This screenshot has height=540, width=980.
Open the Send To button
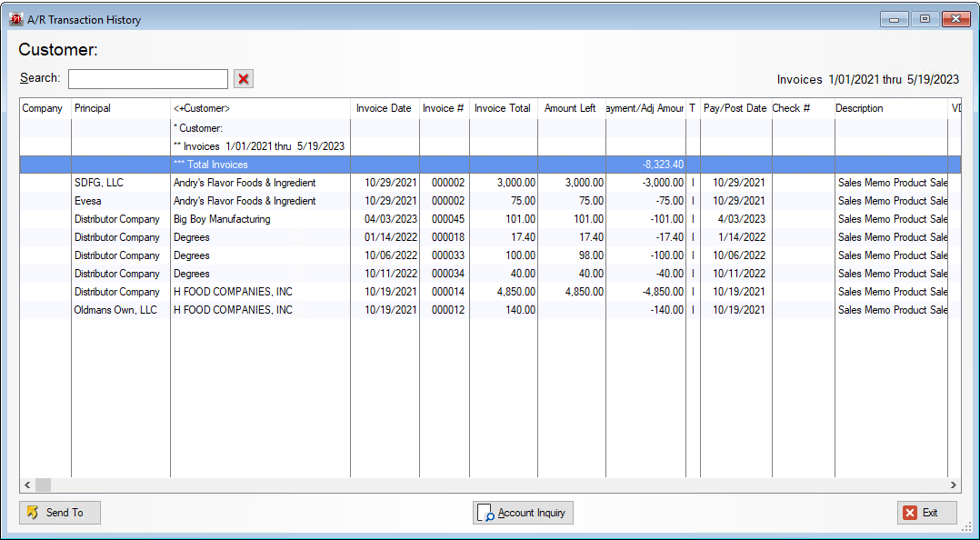pos(60,513)
